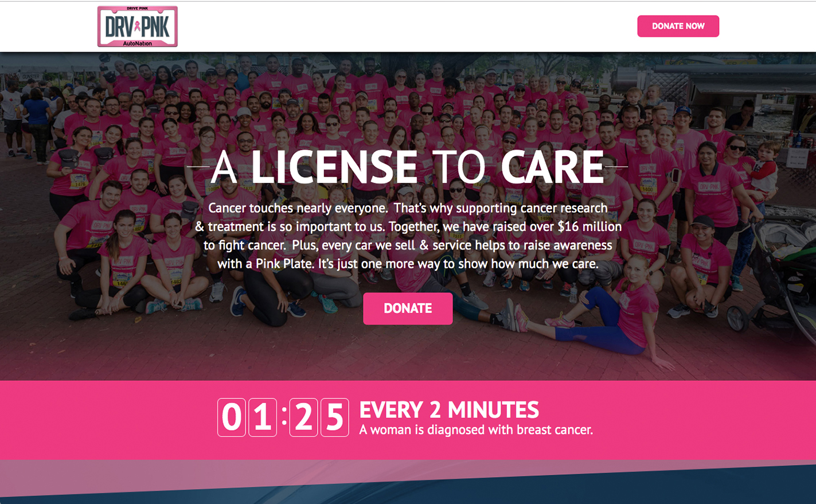The image size is (816, 504).
Task: Click the pink DONATE button in hero
Action: (x=408, y=308)
